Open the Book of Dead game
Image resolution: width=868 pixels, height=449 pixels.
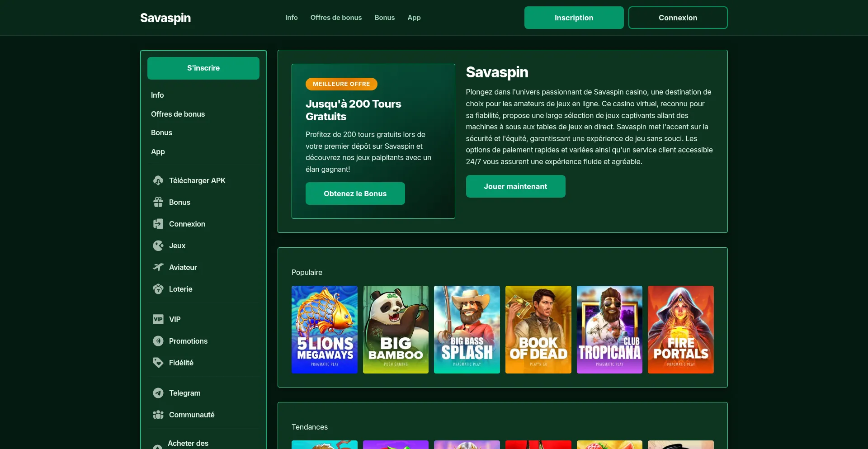(x=538, y=330)
